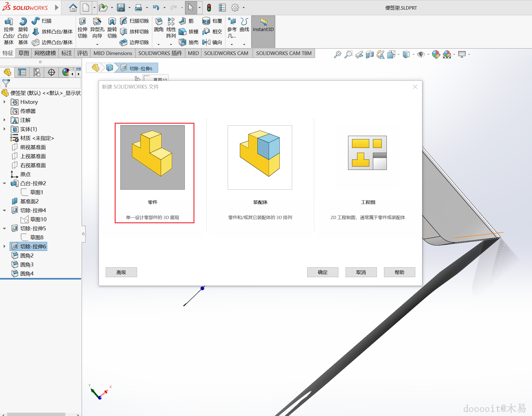Click the Section View icon in view toolbar
This screenshot has height=416, width=532.
(x=370, y=54)
